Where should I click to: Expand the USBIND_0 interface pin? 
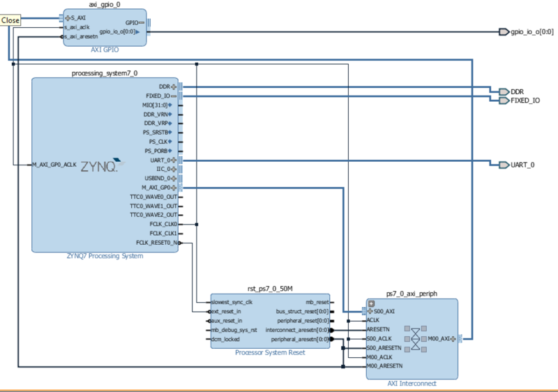[x=174, y=179]
